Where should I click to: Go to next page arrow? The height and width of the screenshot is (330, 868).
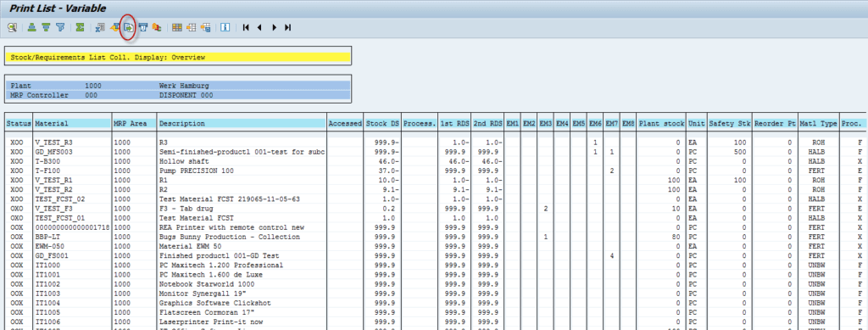click(x=274, y=27)
